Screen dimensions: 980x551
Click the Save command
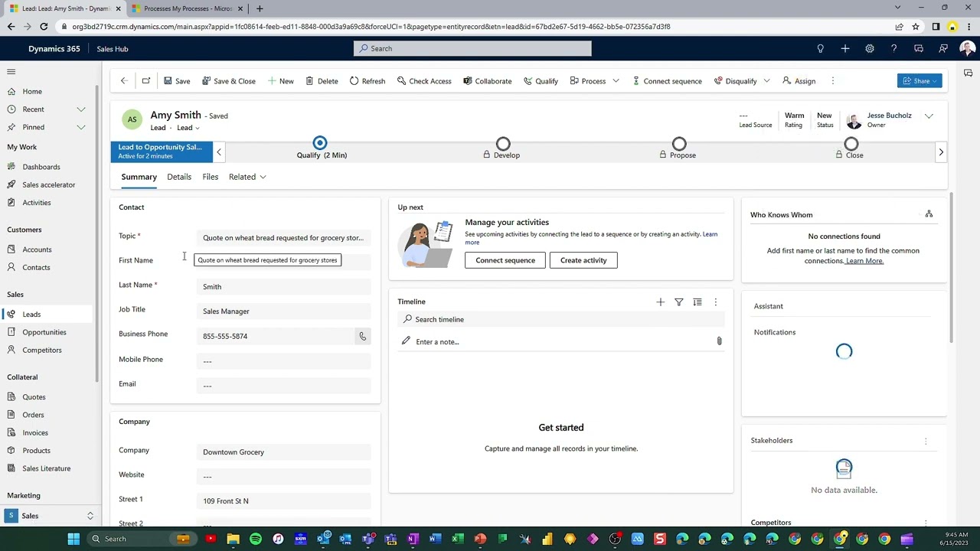point(177,81)
